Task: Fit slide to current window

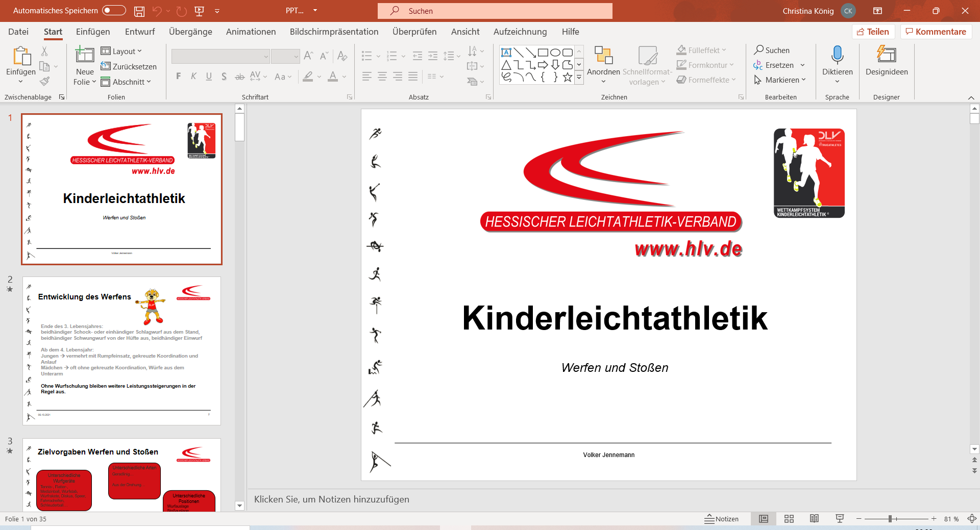Action: pos(972,519)
